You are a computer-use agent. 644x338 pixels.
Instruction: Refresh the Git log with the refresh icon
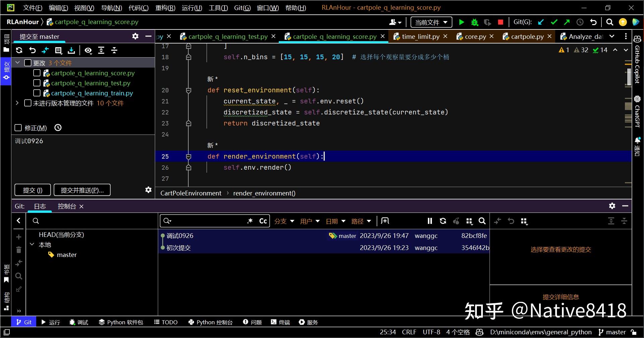pyautogui.click(x=443, y=221)
